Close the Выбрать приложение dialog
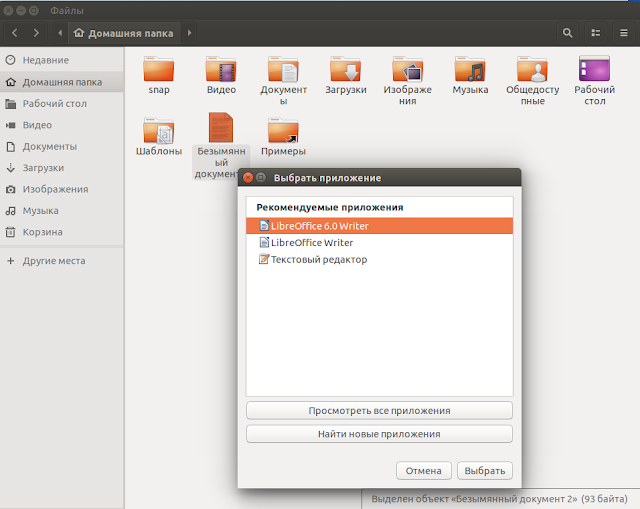 pos(248,178)
